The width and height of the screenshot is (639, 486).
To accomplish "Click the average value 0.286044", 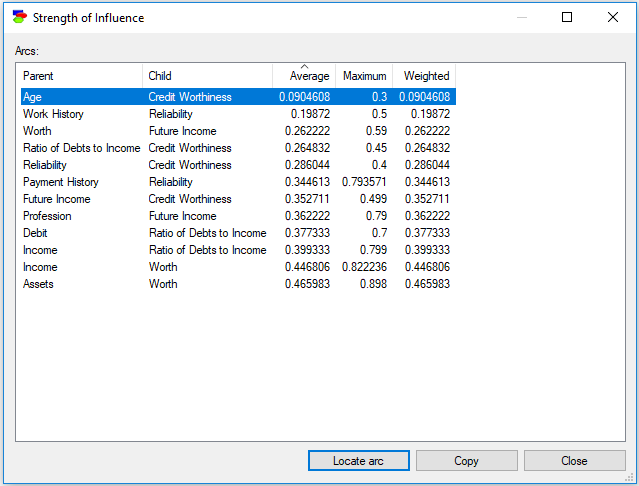I will (307, 165).
